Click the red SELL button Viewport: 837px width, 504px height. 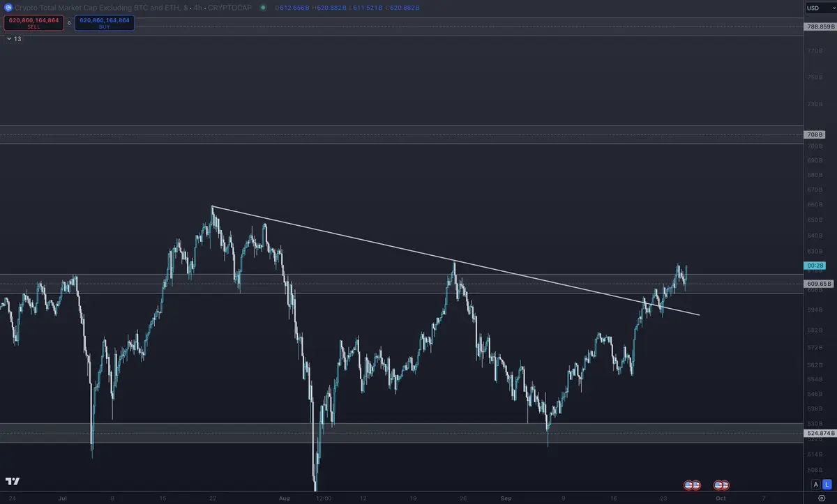[x=33, y=22]
